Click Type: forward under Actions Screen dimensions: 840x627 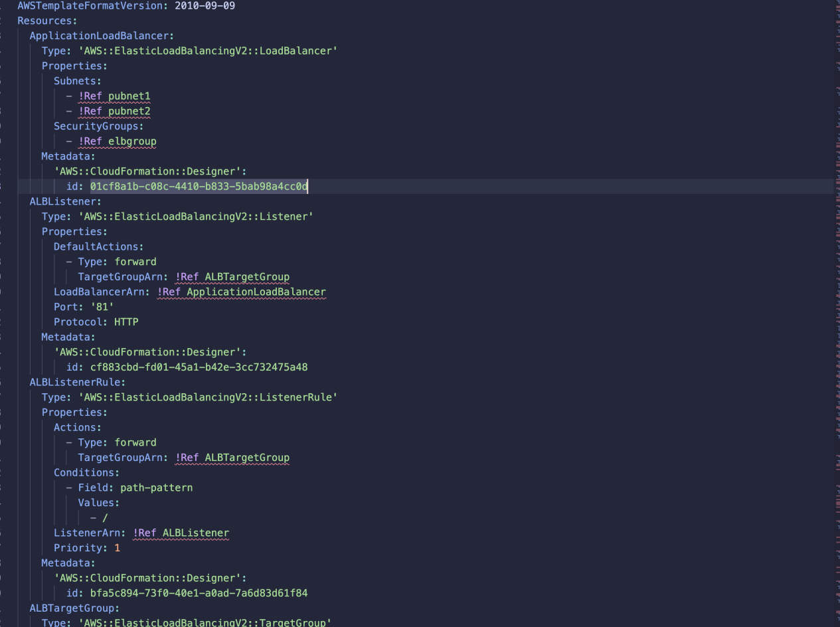tap(118, 442)
